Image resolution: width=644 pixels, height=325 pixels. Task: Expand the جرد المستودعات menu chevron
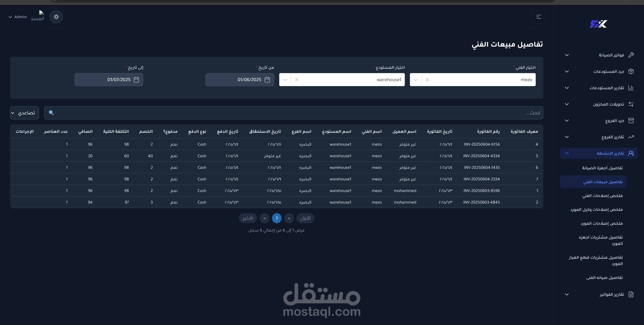567,71
